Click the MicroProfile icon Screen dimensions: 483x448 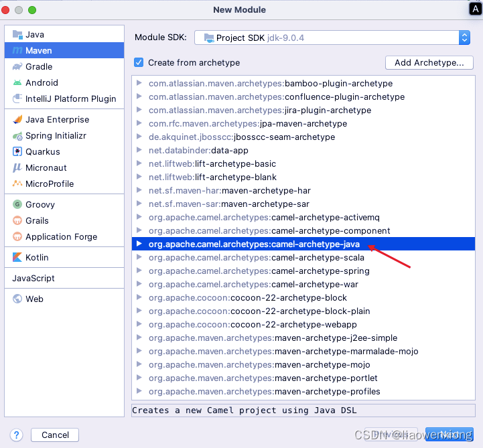[x=17, y=183]
